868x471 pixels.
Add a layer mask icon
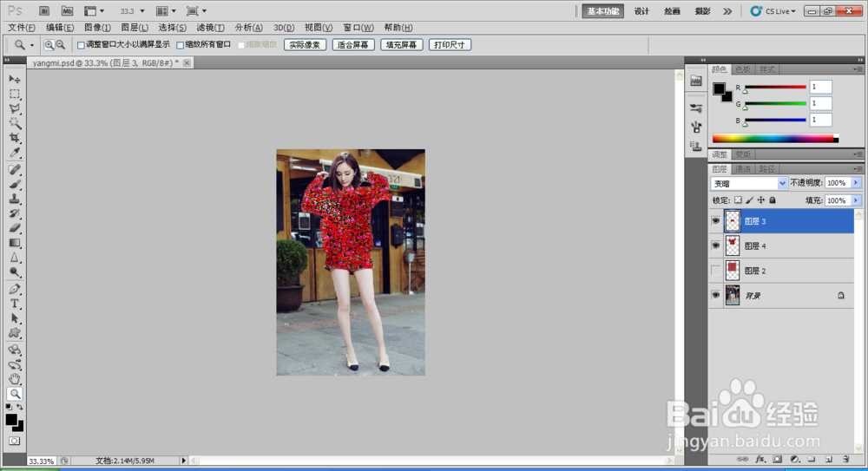pyautogui.click(x=778, y=459)
